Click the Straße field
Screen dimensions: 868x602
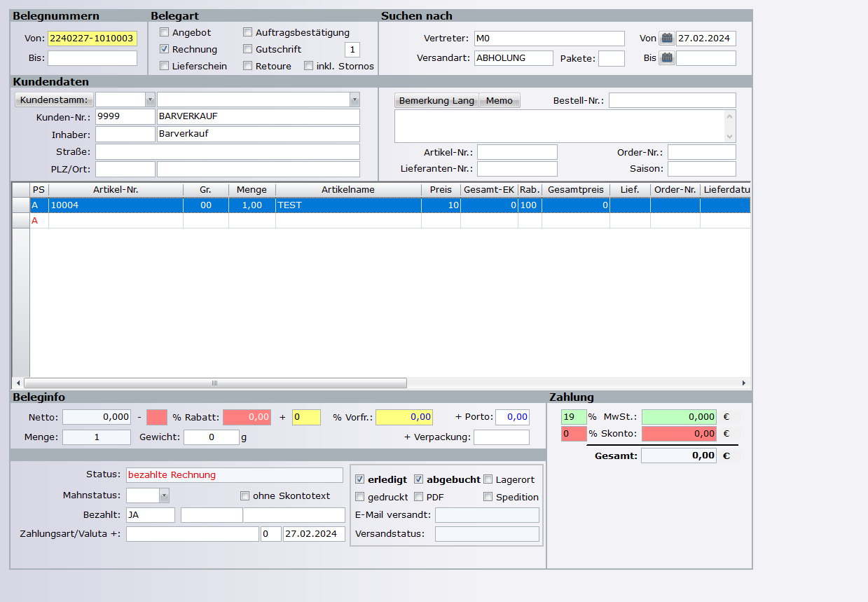coord(228,151)
